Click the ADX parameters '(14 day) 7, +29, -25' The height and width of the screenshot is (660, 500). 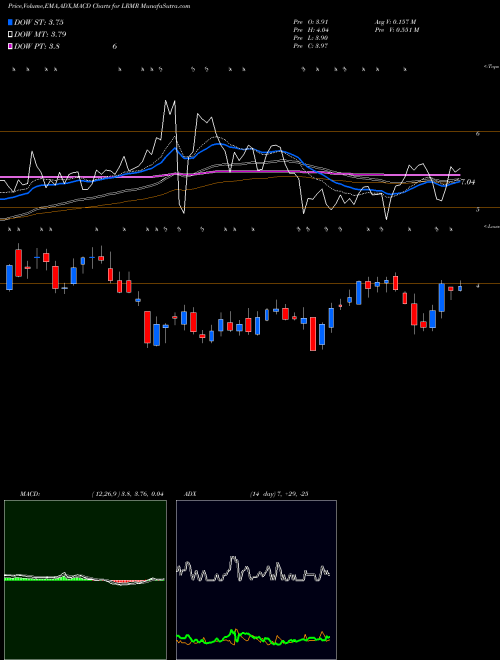click(279, 494)
